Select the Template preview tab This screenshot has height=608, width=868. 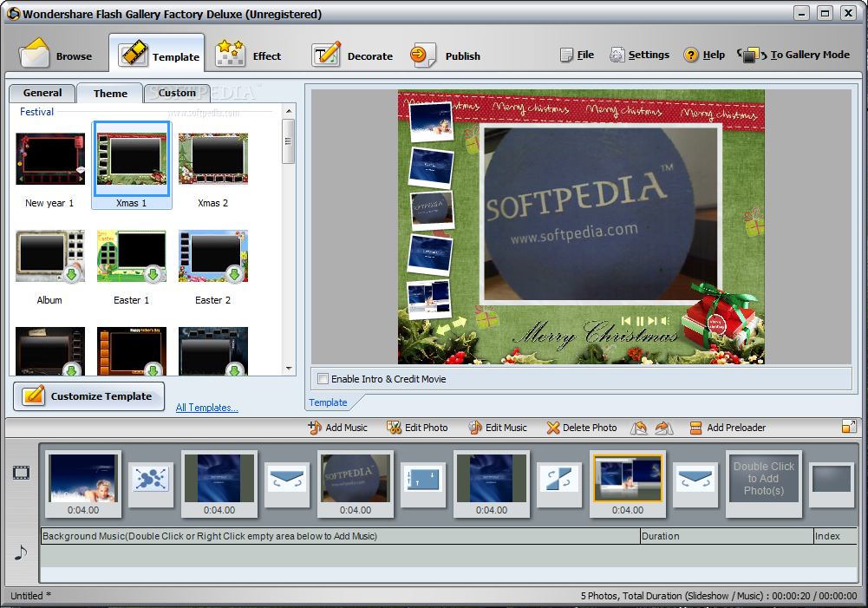point(329,402)
